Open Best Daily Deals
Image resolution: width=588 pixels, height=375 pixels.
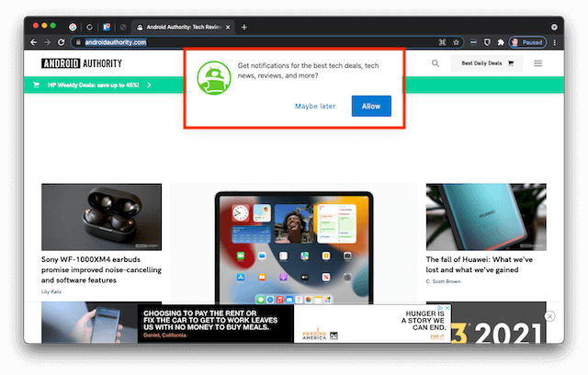coord(487,63)
